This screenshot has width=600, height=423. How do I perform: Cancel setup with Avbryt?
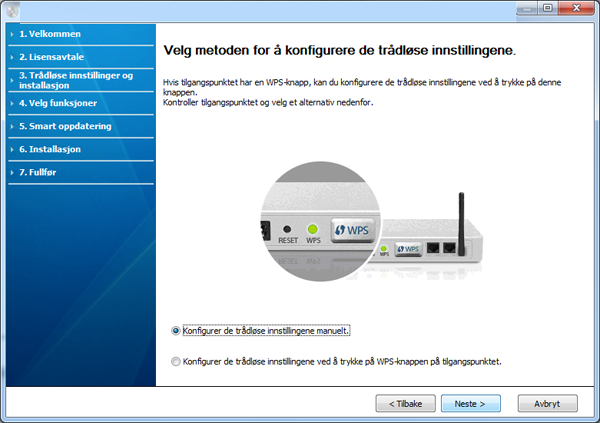coord(548,404)
